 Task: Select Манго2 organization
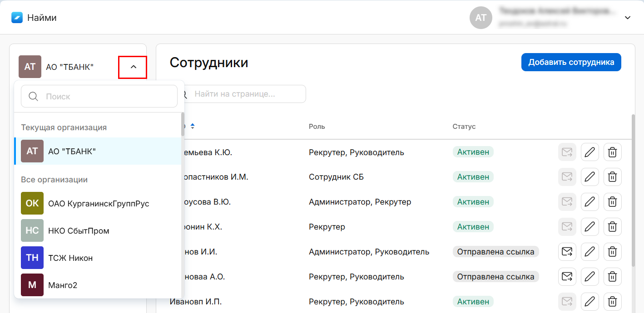pos(62,285)
